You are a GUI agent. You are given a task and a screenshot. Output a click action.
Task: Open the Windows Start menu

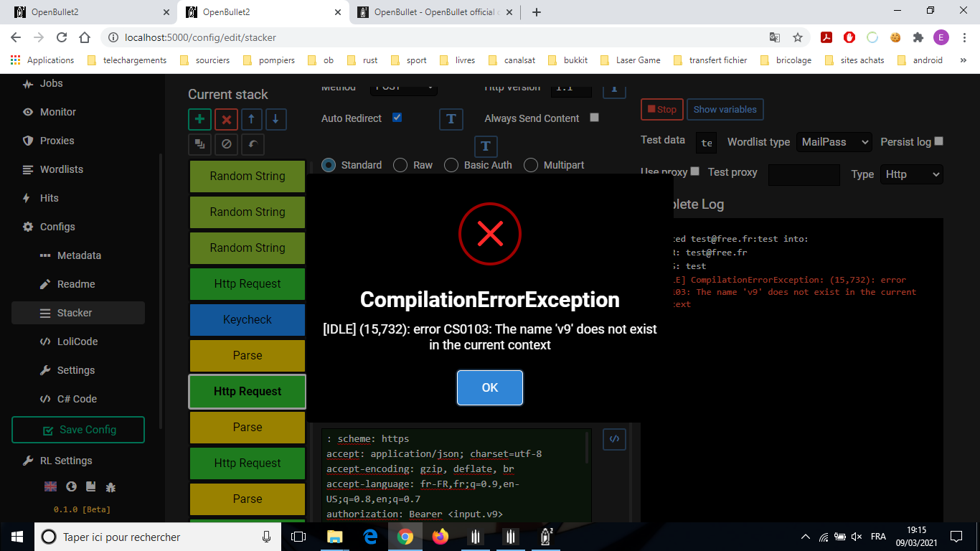coord(17,537)
